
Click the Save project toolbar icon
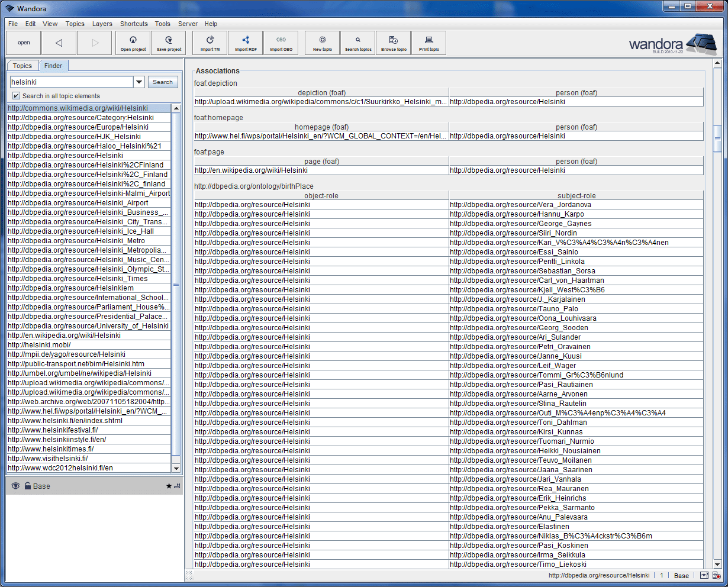click(x=169, y=43)
